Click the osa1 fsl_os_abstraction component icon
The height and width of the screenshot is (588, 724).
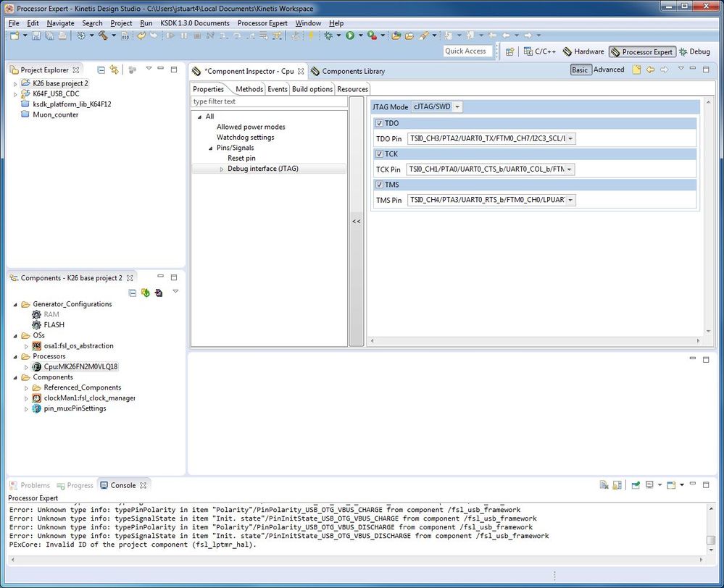click(x=36, y=345)
